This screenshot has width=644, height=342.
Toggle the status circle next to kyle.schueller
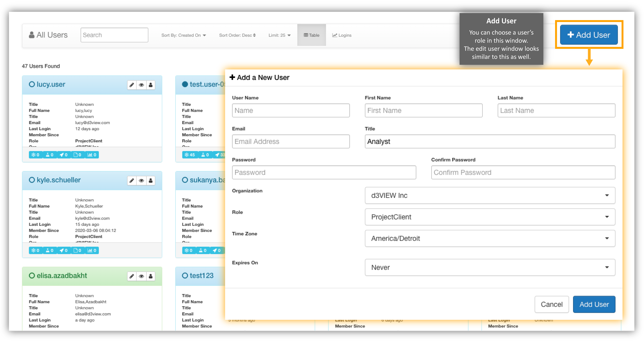coord(32,180)
